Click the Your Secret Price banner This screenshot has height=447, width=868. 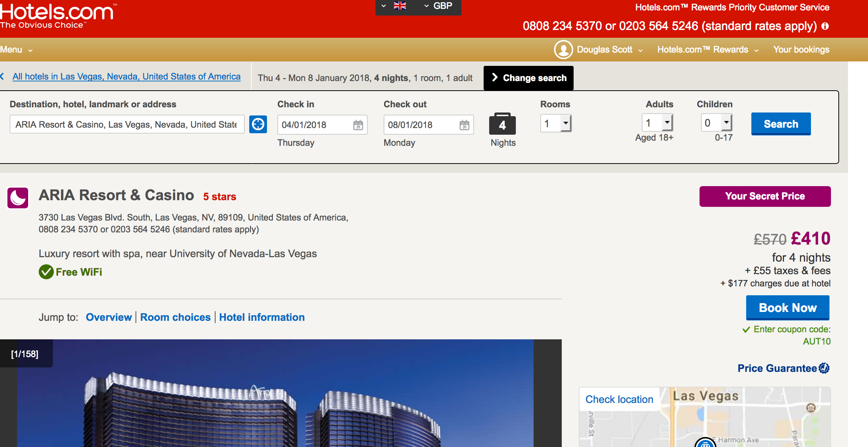[x=765, y=196]
